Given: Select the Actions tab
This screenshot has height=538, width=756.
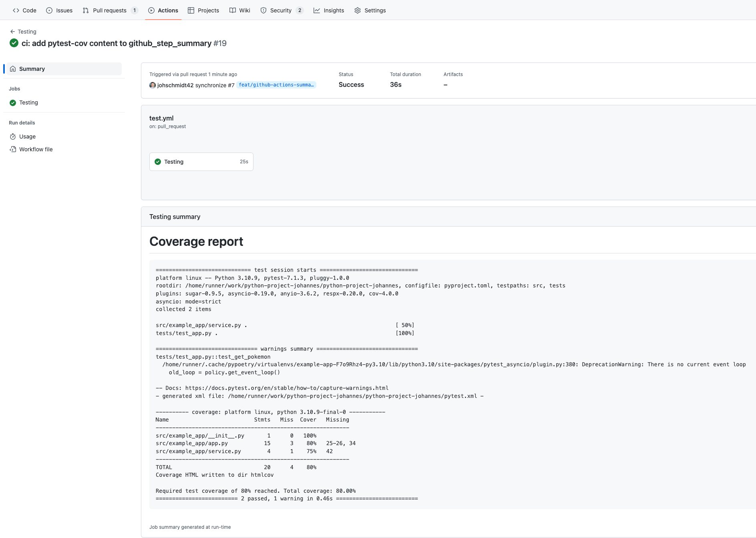Looking at the screenshot, I should [163, 10].
